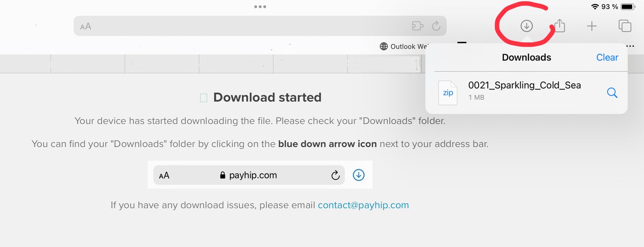Add a new tab with plus icon
644x247 pixels.
pyautogui.click(x=592, y=26)
